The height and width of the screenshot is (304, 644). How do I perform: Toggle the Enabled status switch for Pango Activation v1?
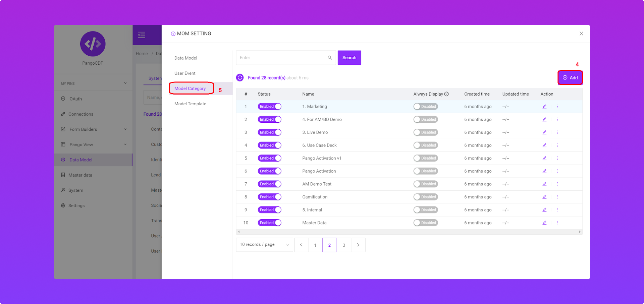(269, 158)
